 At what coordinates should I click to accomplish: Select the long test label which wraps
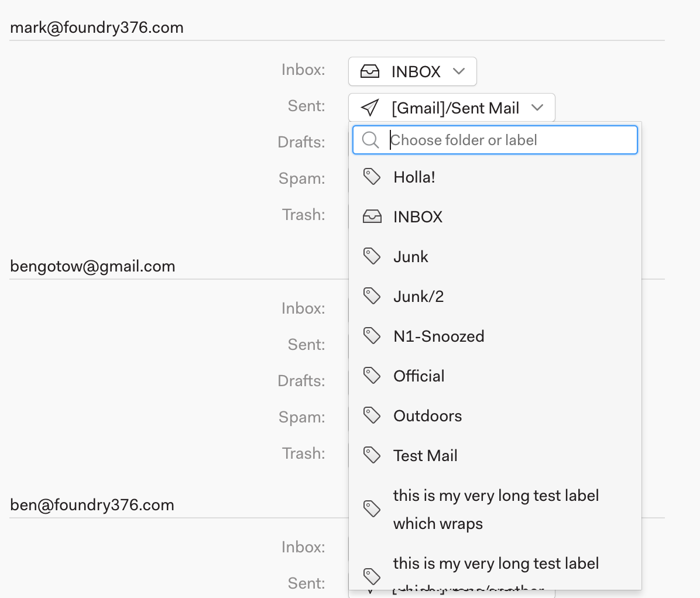(x=495, y=508)
